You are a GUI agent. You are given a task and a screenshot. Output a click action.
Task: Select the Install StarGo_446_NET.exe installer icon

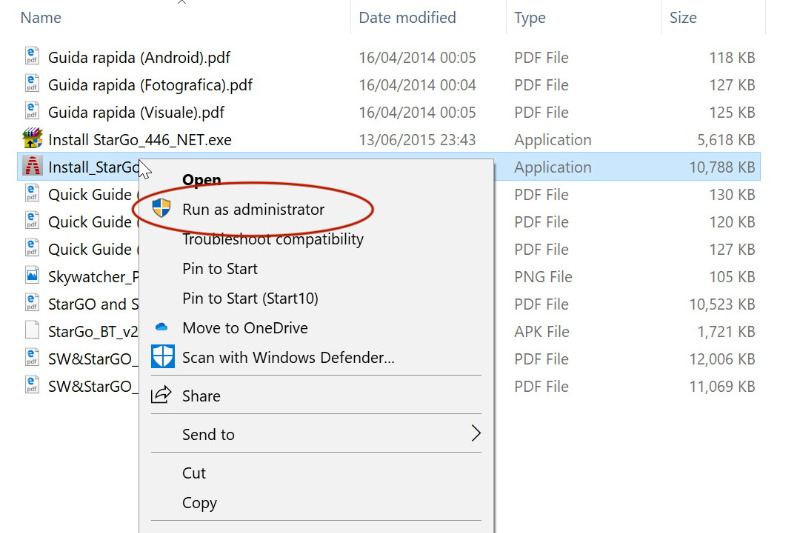(32, 138)
